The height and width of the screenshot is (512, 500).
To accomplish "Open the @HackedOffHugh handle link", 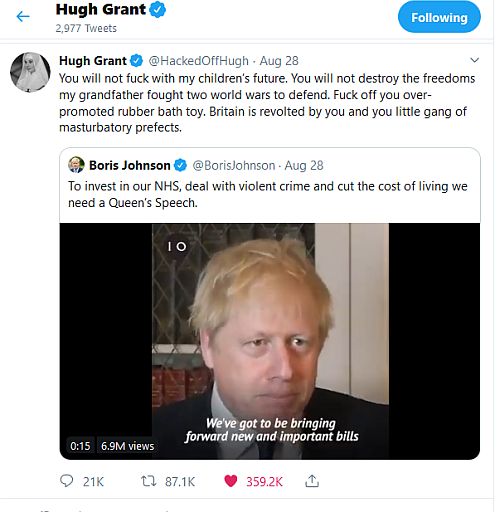I will (198, 61).
